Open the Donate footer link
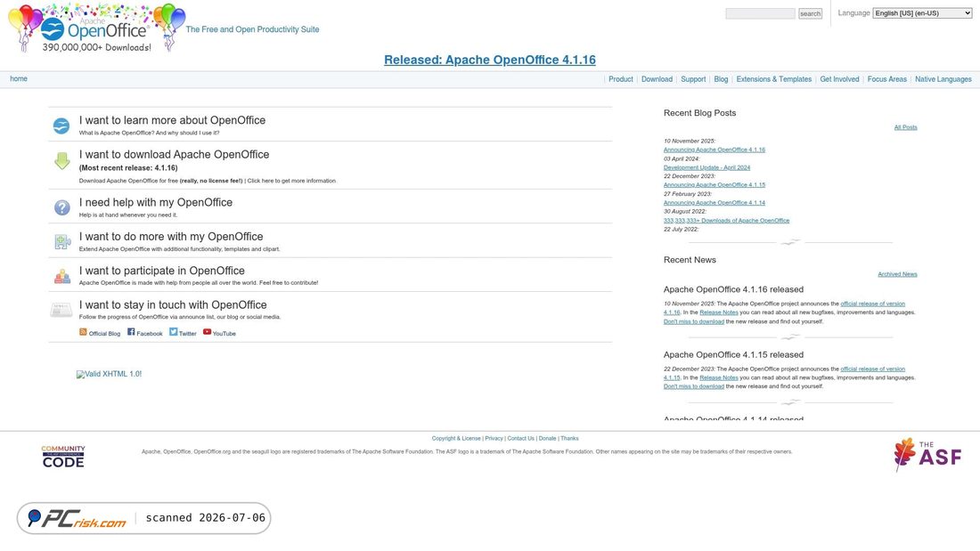 click(548, 439)
